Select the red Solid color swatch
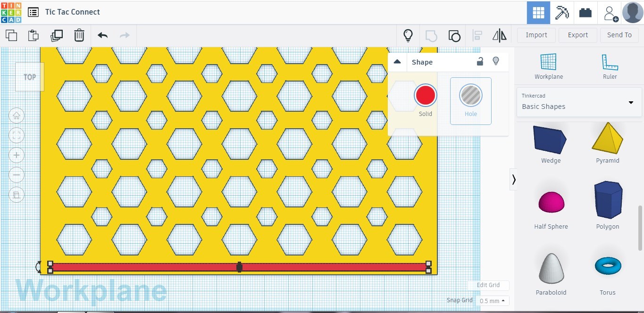Viewport: 644px width, 313px height. coord(425,96)
